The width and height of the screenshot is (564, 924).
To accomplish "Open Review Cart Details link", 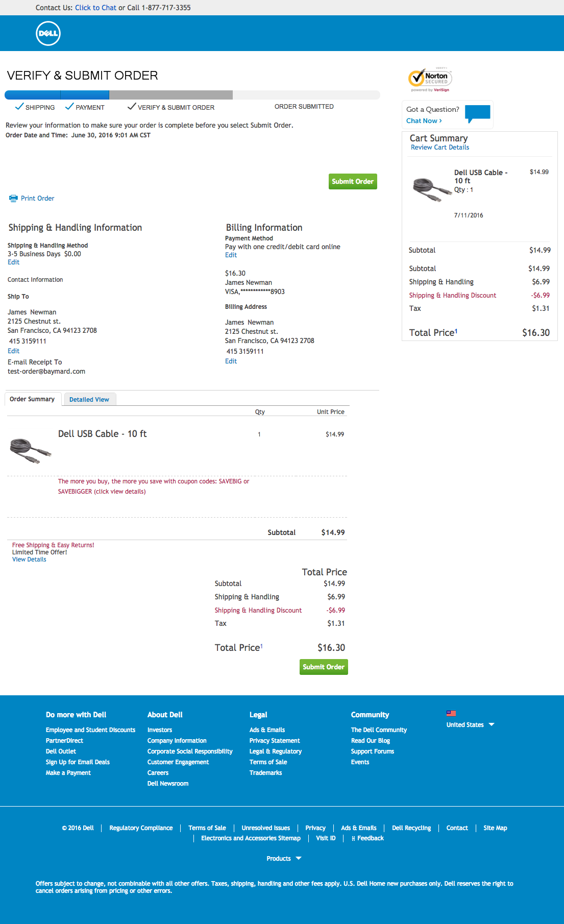I will click(439, 147).
